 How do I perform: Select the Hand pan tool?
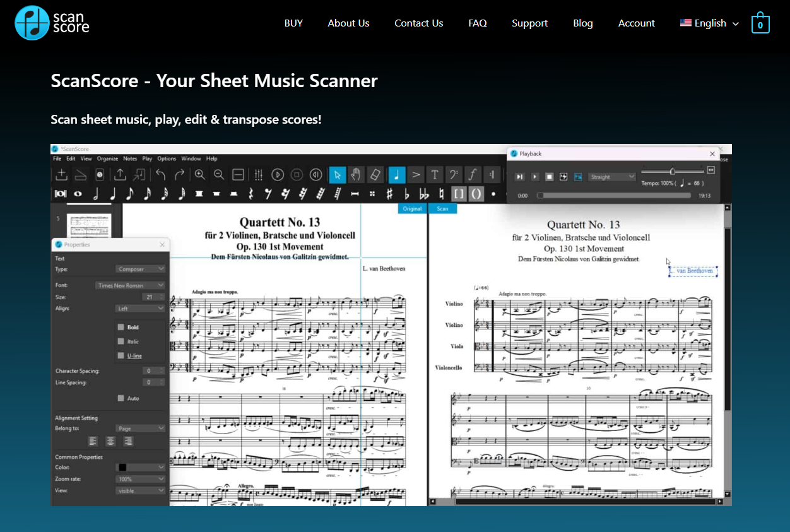pos(356,175)
